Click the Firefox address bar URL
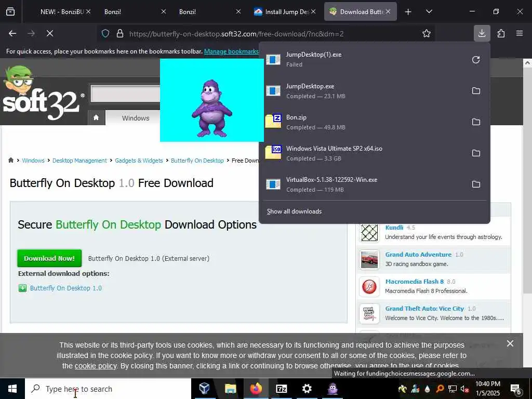 [x=236, y=34]
